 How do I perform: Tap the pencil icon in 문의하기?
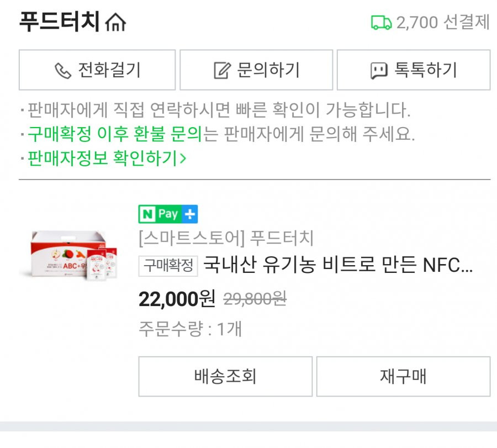222,70
